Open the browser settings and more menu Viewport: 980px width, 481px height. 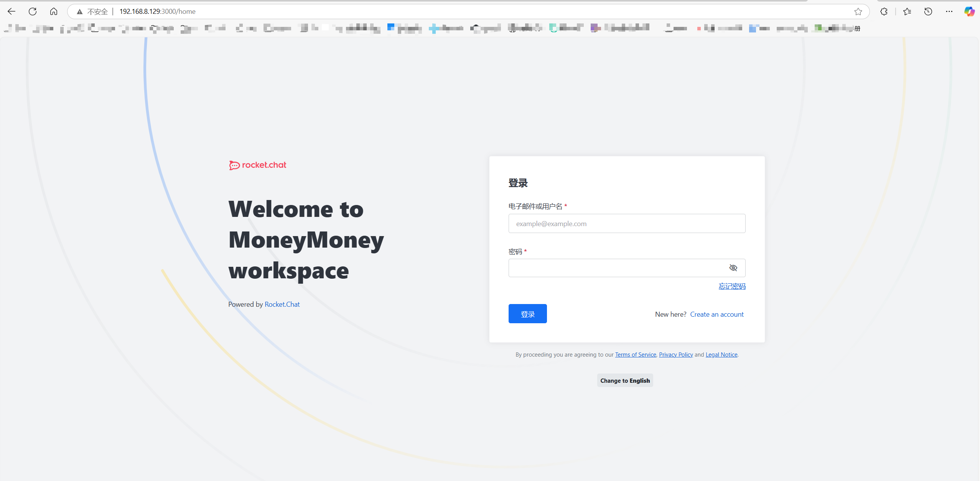949,12
